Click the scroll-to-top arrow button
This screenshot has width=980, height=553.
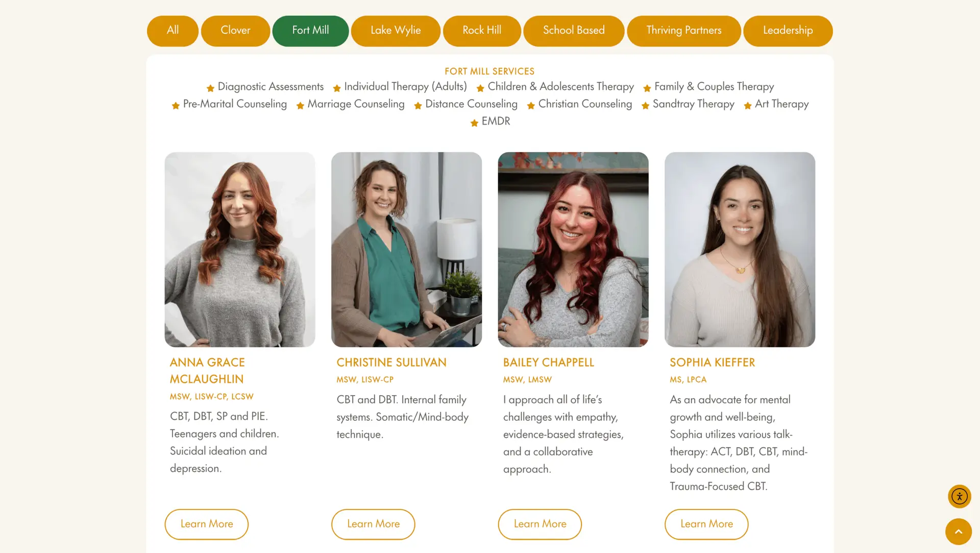(x=959, y=532)
